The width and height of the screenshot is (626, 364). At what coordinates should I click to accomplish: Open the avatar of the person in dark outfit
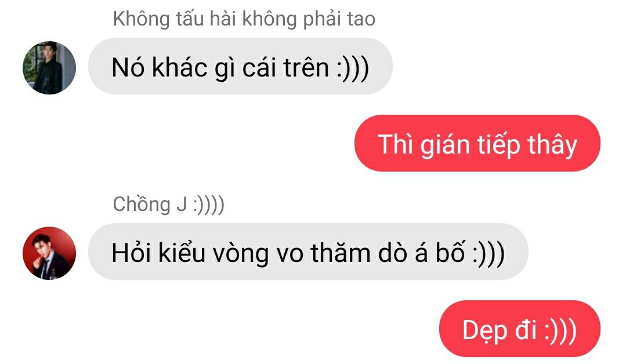49,67
